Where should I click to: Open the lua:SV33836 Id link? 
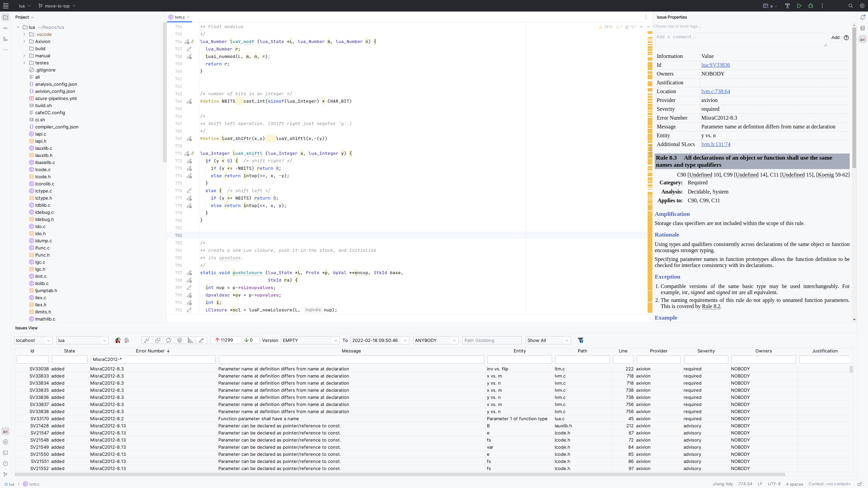tap(715, 65)
